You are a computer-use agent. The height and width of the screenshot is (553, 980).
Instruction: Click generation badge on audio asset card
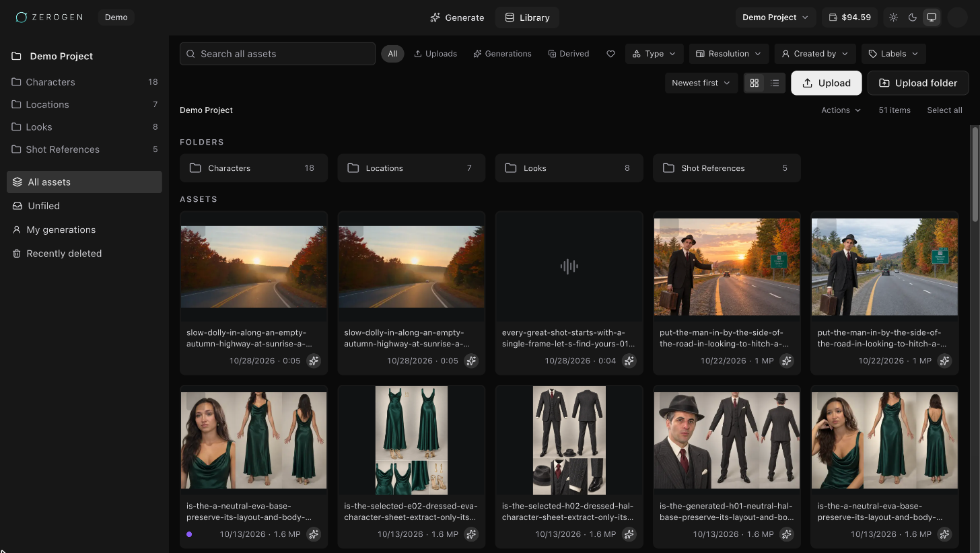629,361
